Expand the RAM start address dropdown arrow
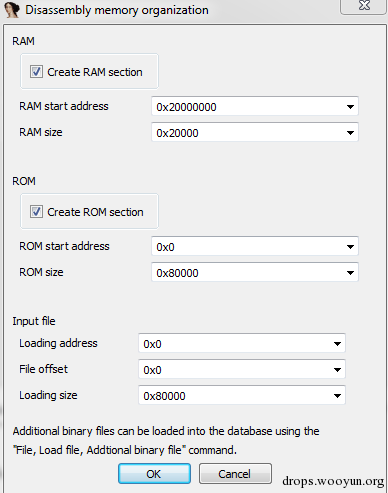 pyautogui.click(x=350, y=107)
